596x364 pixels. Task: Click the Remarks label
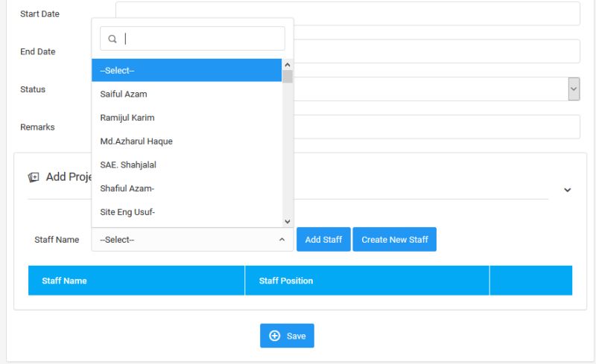coord(37,127)
